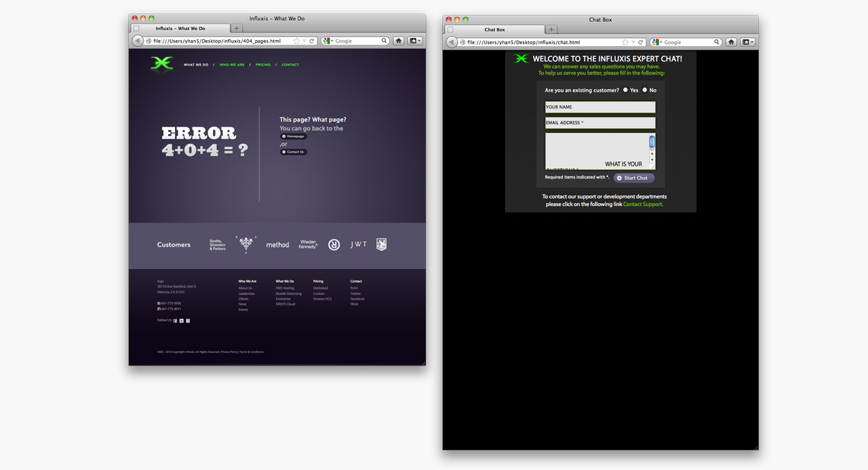Image resolution: width=868 pixels, height=470 pixels.
Task: Click the Influxis X logo on 404 page
Action: click(x=161, y=64)
